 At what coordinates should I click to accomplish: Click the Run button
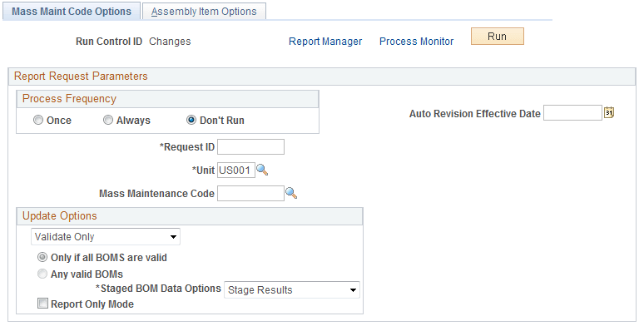pos(498,36)
